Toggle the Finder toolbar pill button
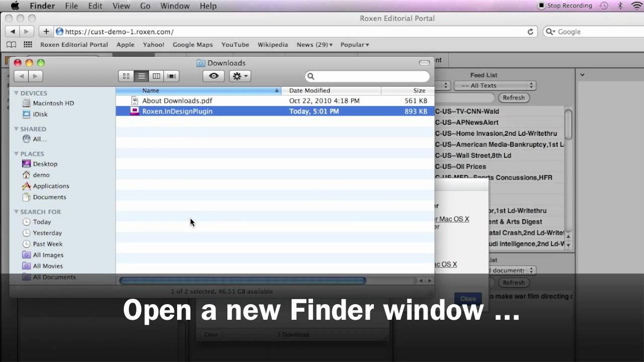The width and height of the screenshot is (644, 362). 424,63
